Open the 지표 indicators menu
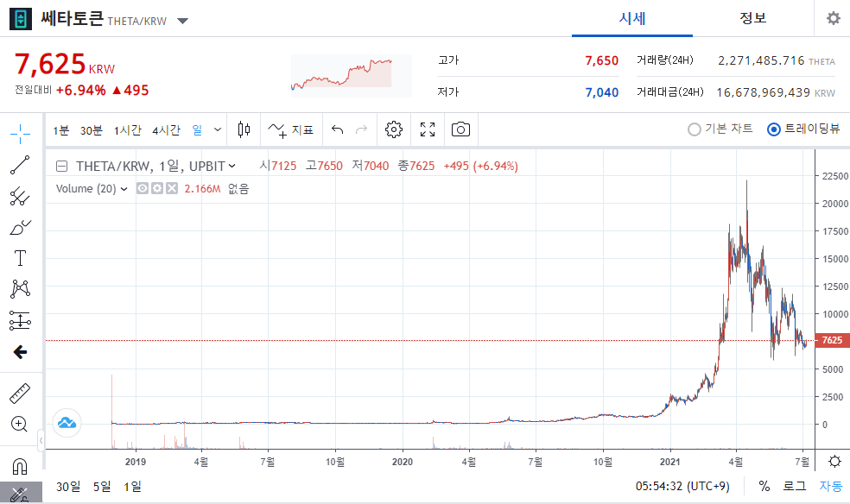Viewport: 850px width, 504px height. 291,130
